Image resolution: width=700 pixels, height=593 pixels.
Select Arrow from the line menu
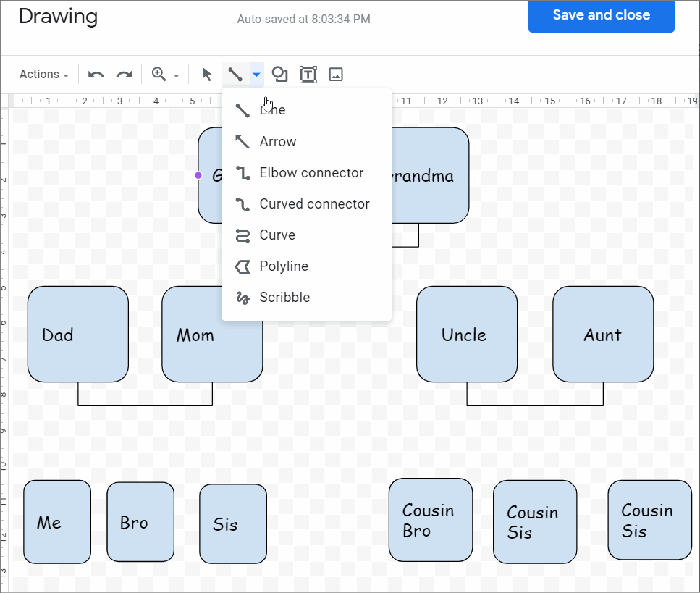pos(277,141)
